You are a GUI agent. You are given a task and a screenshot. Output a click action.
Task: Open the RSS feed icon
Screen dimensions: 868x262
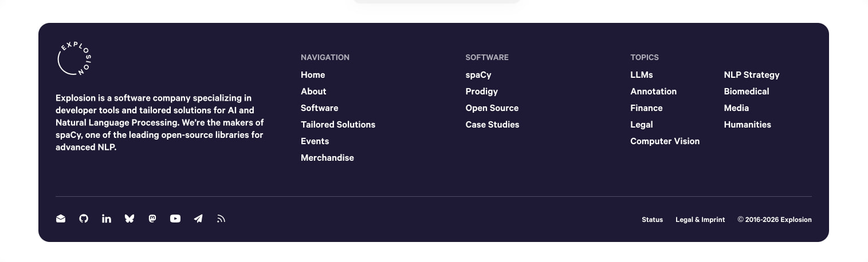(221, 219)
